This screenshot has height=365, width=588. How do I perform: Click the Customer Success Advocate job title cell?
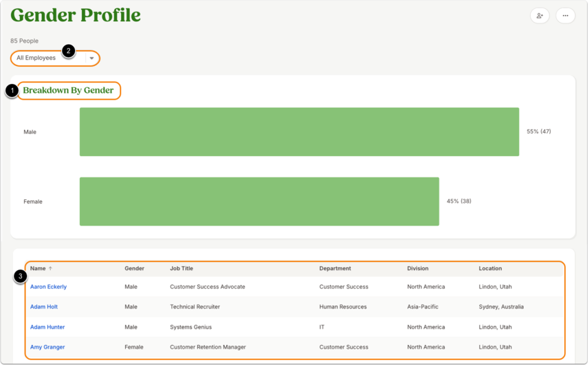pos(208,287)
